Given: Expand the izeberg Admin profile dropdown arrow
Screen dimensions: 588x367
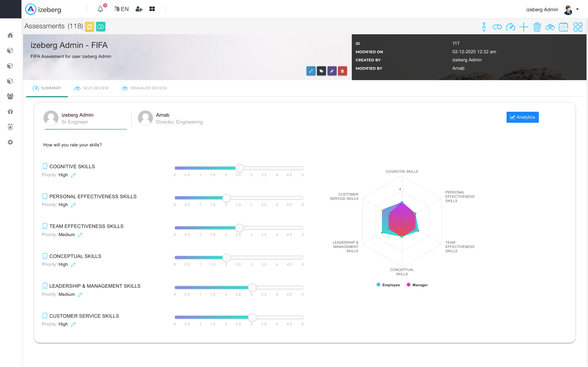Looking at the screenshot, I should 577,9.
